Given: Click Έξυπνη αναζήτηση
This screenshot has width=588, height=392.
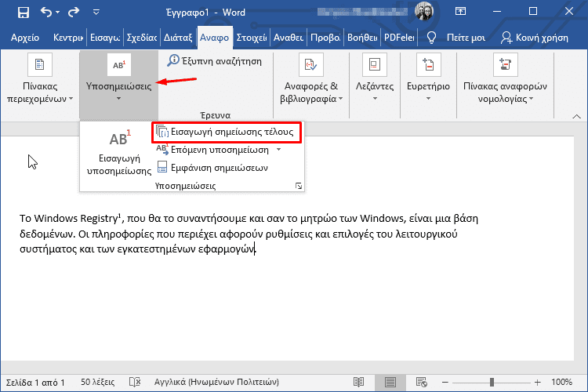Looking at the screenshot, I should coord(215,61).
